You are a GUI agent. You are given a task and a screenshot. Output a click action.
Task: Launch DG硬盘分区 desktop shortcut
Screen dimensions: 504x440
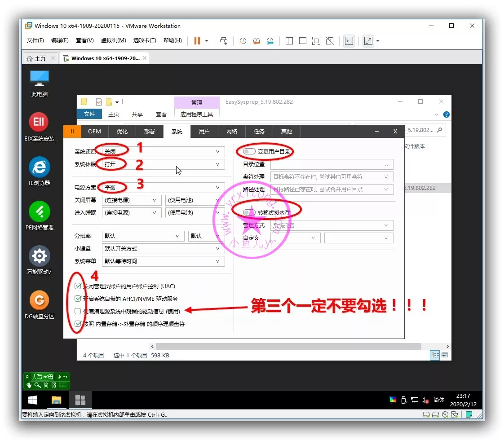click(39, 301)
